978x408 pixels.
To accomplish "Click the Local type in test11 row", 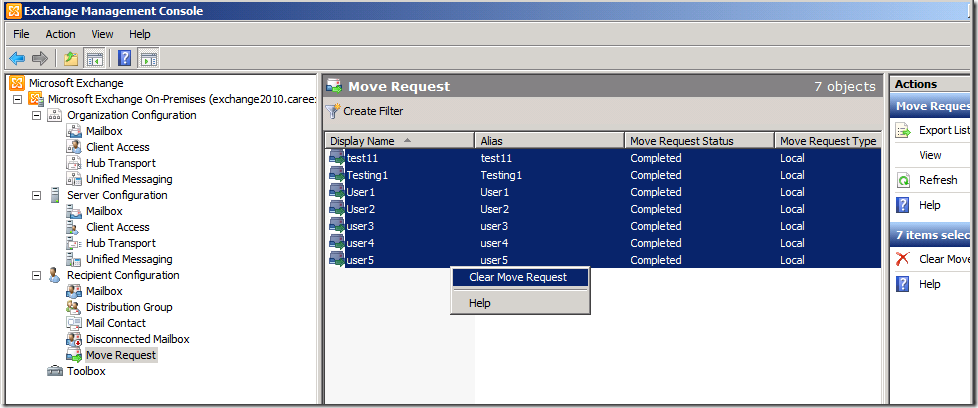I will [x=792, y=158].
